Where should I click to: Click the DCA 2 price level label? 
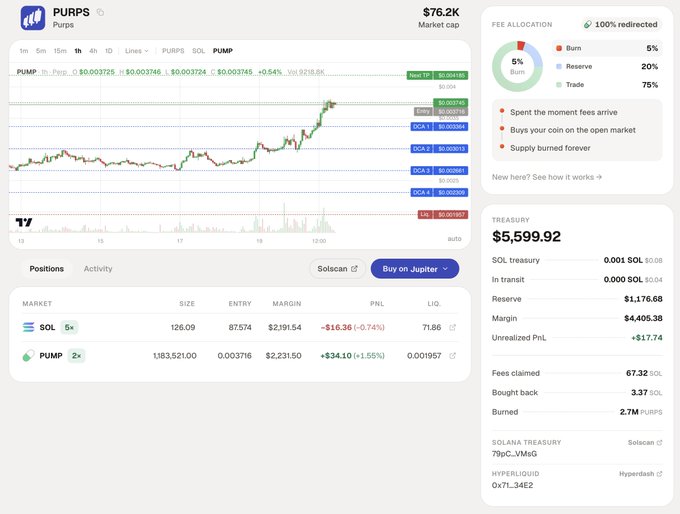[x=439, y=149]
